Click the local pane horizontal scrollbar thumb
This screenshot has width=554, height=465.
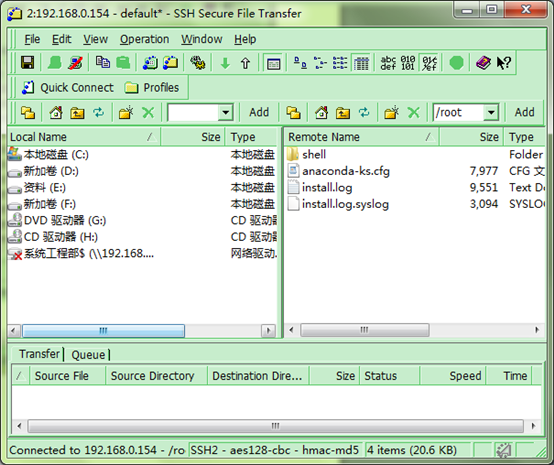tap(103, 331)
